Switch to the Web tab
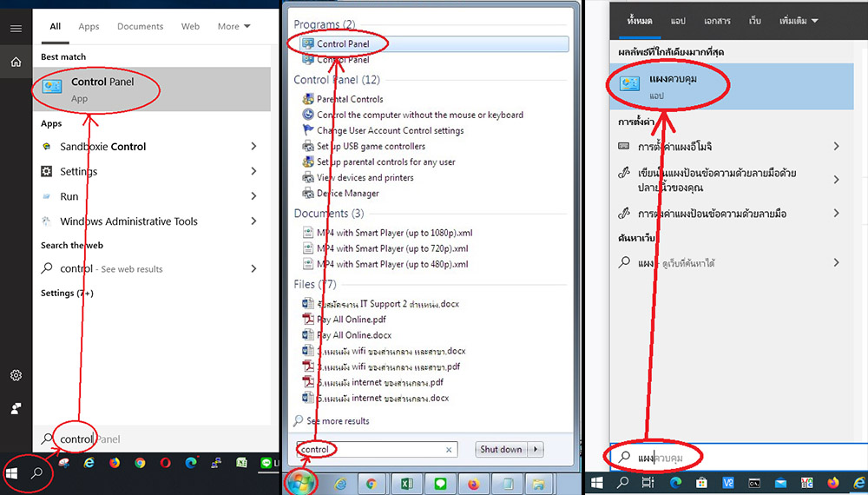Screen dimensions: 868x495 pyautogui.click(x=190, y=26)
